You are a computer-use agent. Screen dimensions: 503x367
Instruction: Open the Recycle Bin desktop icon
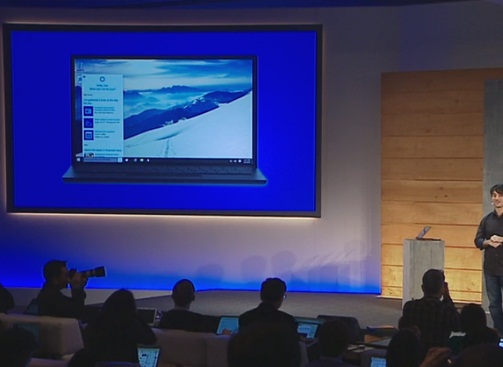pos(80,67)
